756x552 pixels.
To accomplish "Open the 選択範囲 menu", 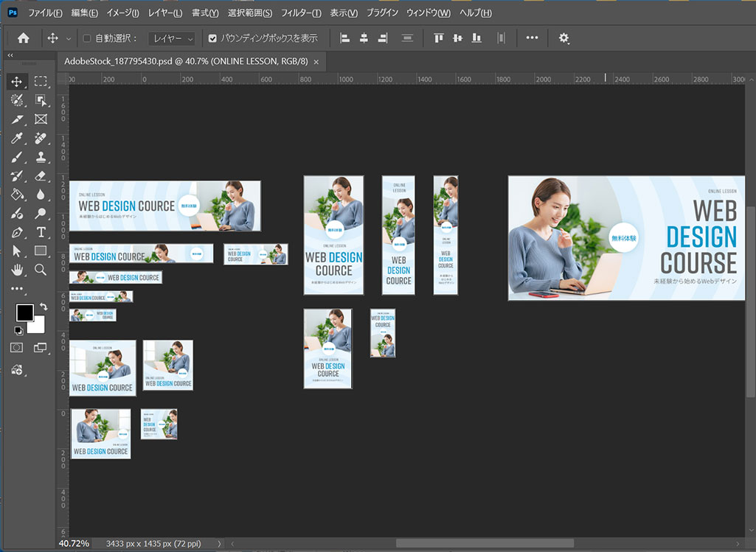I will point(250,13).
